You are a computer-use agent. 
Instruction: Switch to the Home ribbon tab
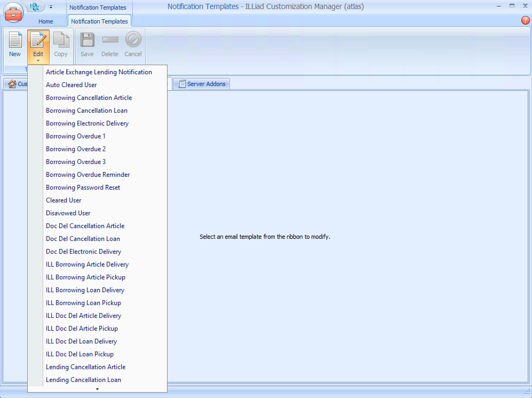(46, 21)
